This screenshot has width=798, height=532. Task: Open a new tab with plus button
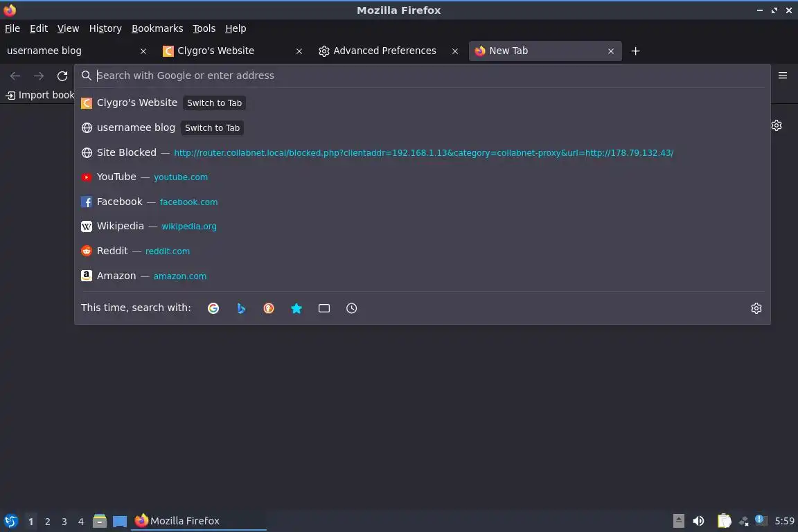pos(635,51)
